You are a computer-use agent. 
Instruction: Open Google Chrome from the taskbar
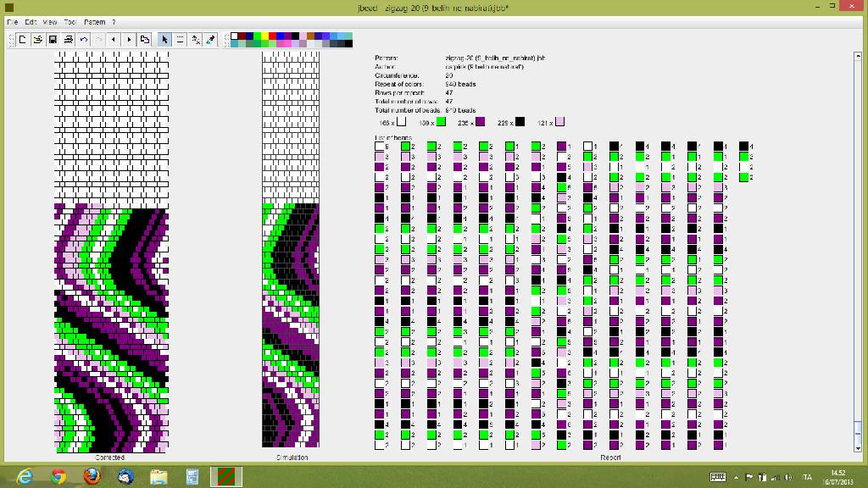click(58, 476)
